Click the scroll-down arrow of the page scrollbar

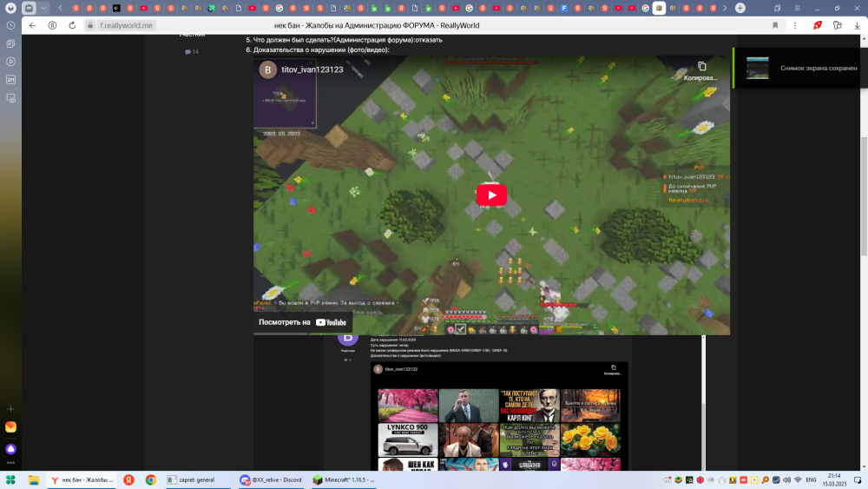[865, 466]
